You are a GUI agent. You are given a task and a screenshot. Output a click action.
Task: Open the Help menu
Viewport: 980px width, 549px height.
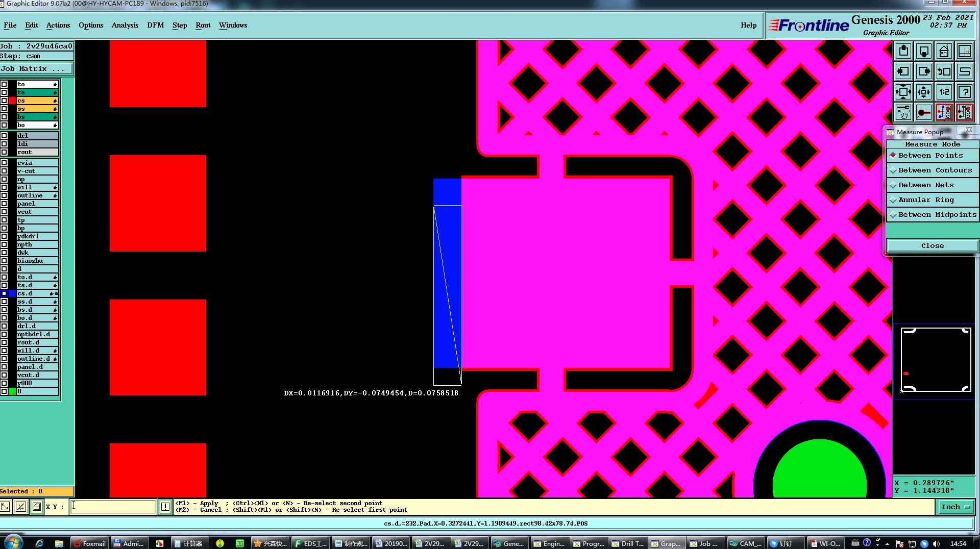749,25
